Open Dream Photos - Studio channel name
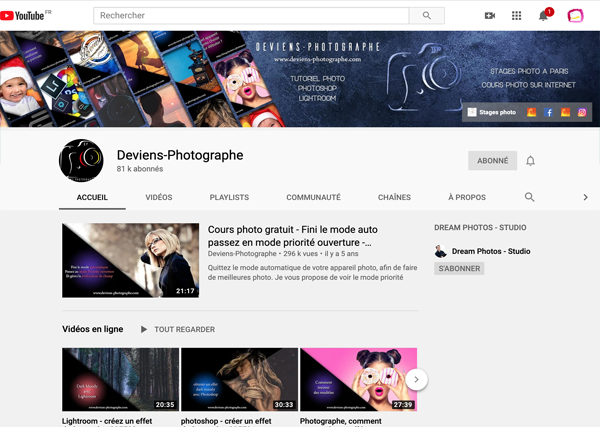Image resolution: width=600 pixels, height=427 pixels. (x=491, y=251)
